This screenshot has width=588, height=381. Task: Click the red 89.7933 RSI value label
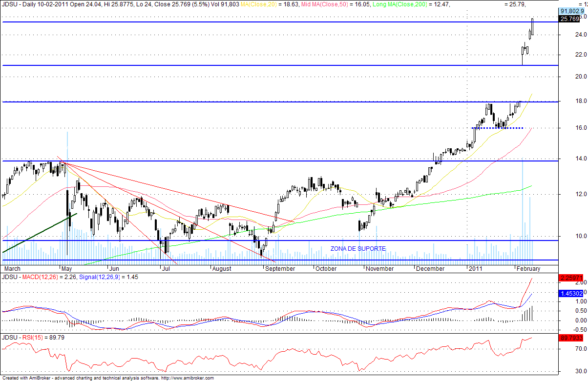(x=571, y=338)
